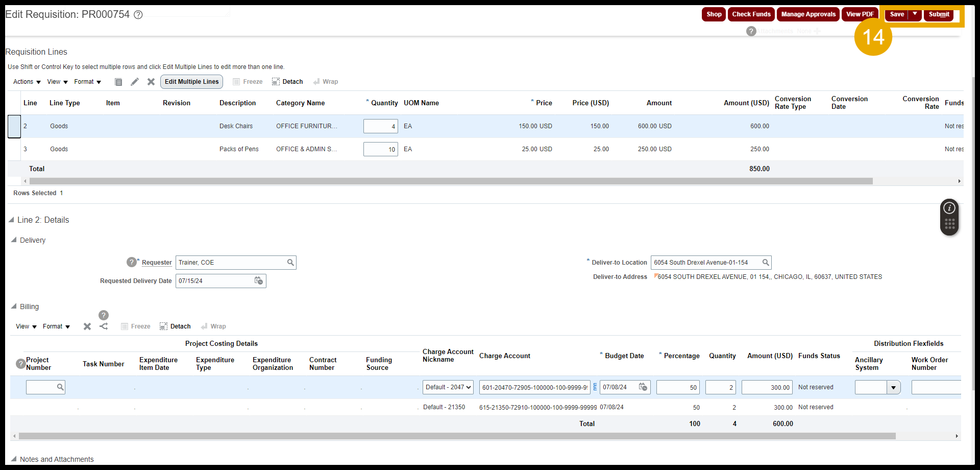Click the Deliver-to Location search icon

pos(766,263)
